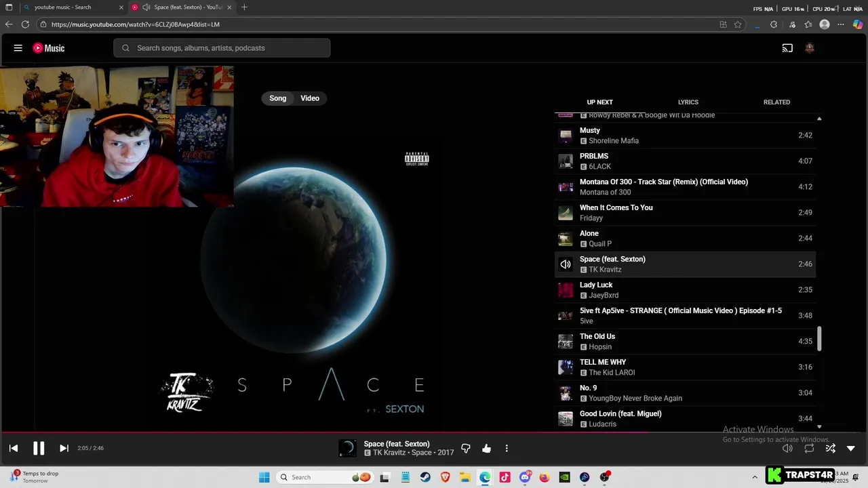
Task: Switch to Video mode
Action: [x=310, y=98]
